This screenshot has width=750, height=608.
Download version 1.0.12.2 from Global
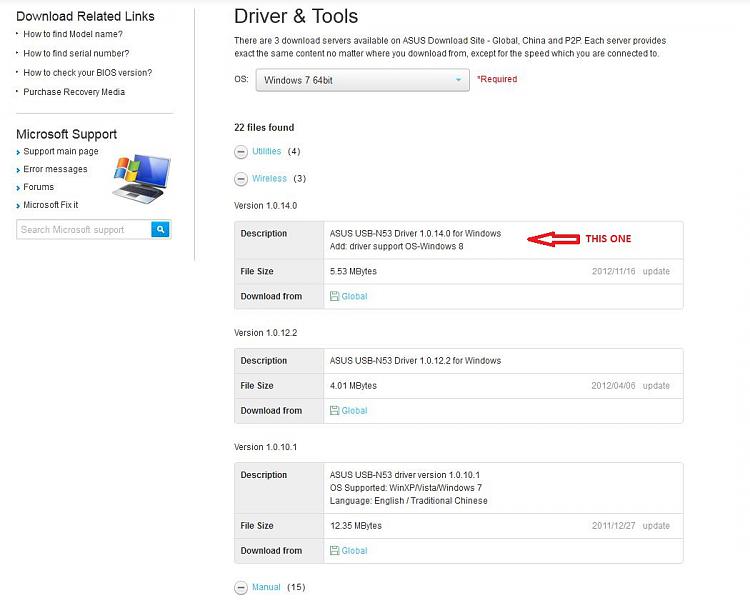(354, 410)
